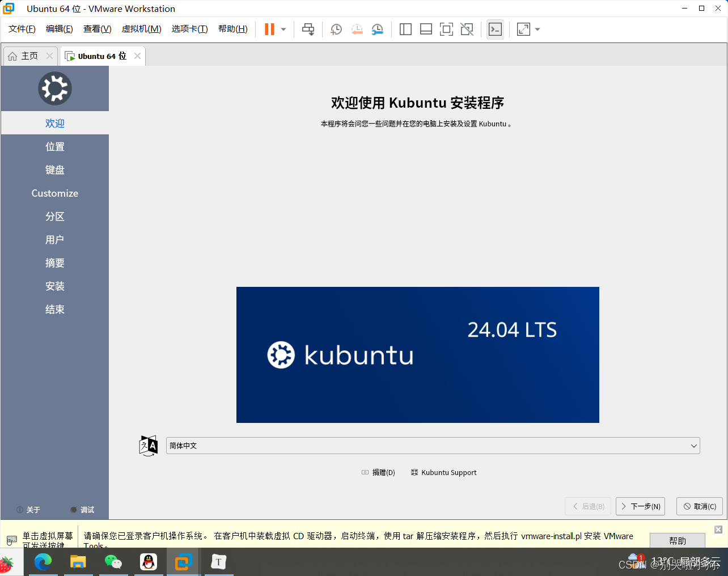
Task: Click the Kubuntu gear logo in sidebar
Action: tap(55, 88)
